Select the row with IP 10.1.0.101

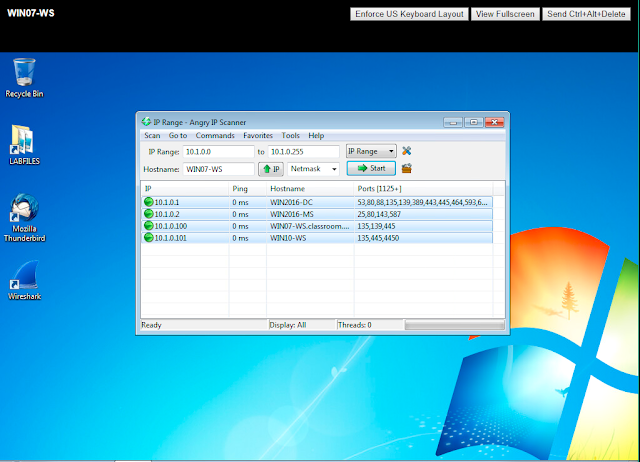(317, 237)
